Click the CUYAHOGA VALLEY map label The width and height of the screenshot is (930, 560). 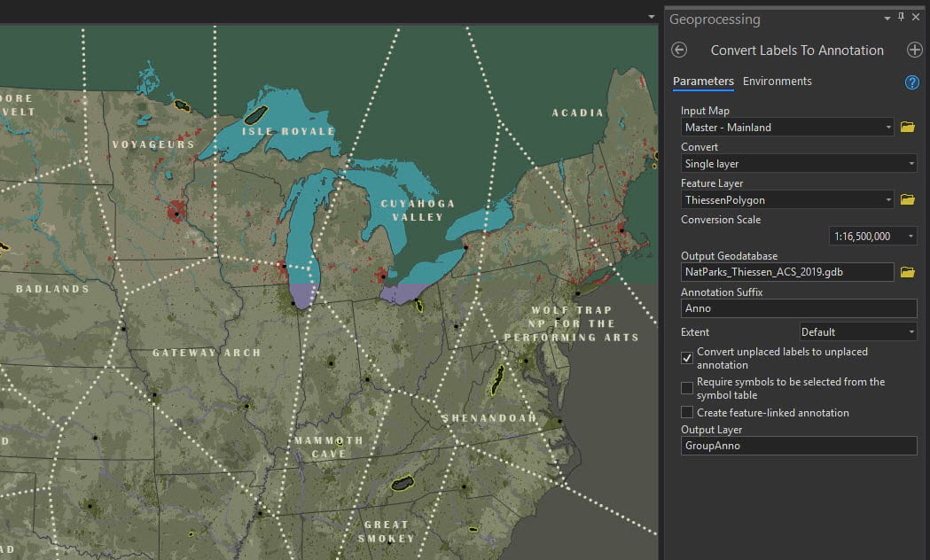coord(418,210)
